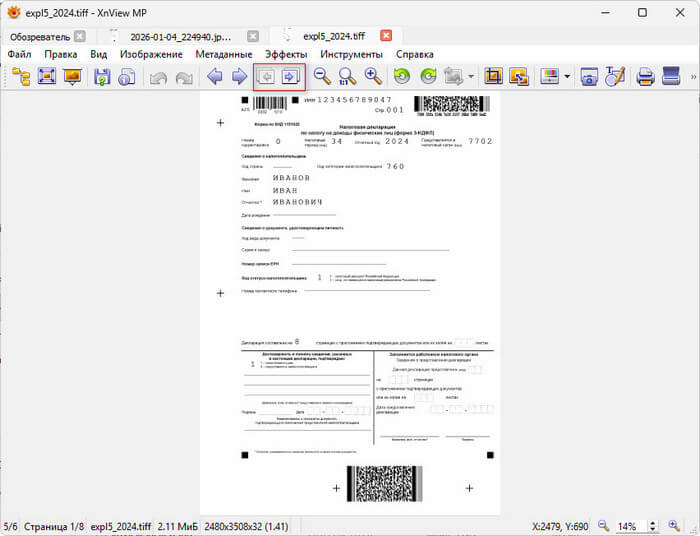Open the Метаданные menu

(223, 54)
